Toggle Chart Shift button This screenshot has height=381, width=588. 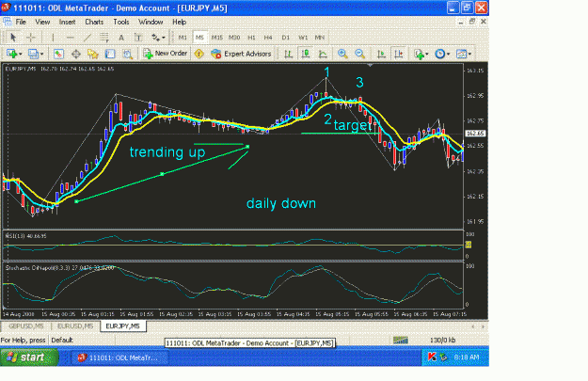[399, 54]
